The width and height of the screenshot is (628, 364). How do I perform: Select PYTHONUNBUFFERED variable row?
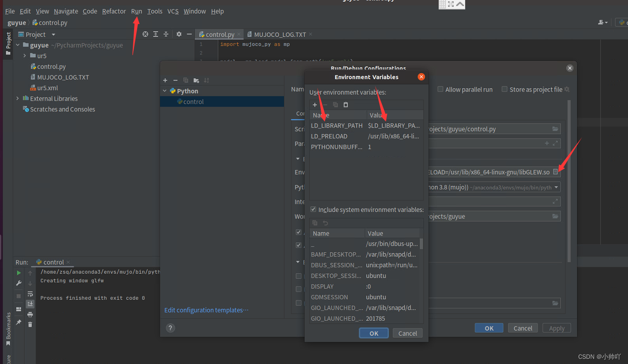[366, 147]
